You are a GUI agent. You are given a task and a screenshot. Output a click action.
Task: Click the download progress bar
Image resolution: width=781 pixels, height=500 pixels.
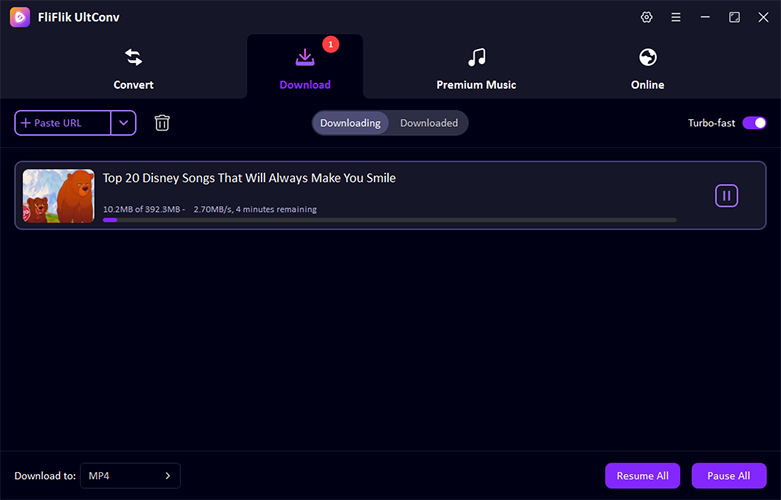pyautogui.click(x=389, y=220)
